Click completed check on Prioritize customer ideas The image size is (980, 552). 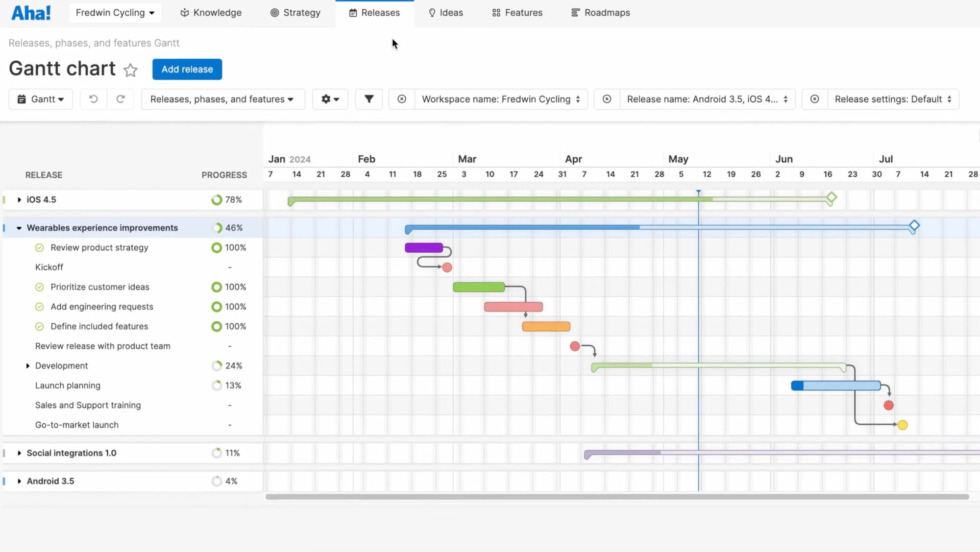click(40, 287)
